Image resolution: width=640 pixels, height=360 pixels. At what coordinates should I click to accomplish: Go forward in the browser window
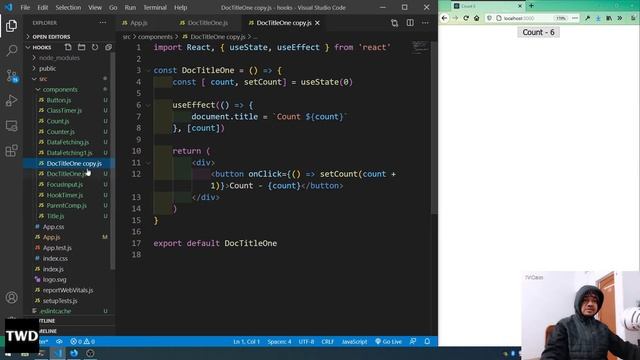pos(455,18)
